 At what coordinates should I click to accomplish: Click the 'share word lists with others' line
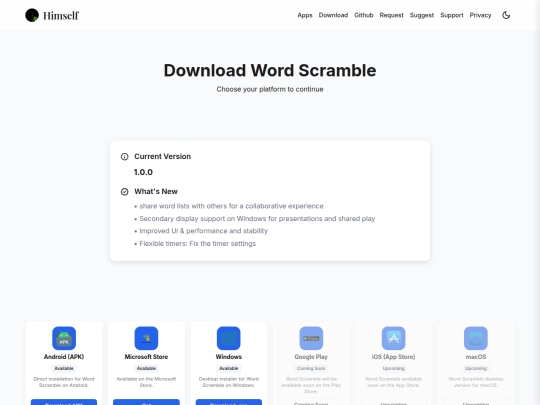click(231, 206)
